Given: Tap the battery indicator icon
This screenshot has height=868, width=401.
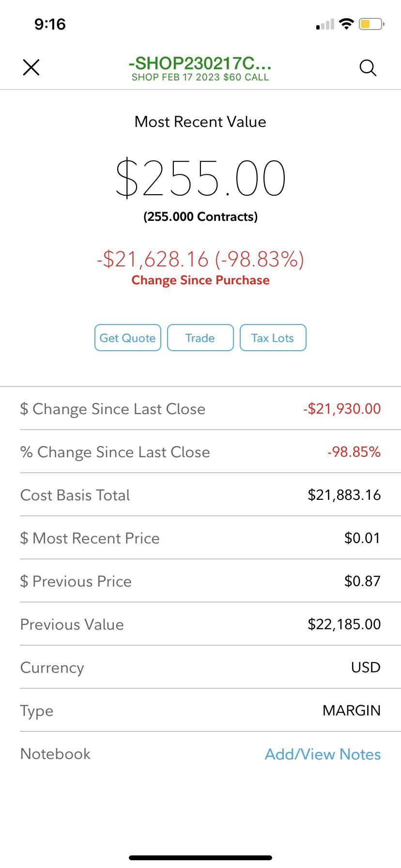Looking at the screenshot, I should 371,24.
